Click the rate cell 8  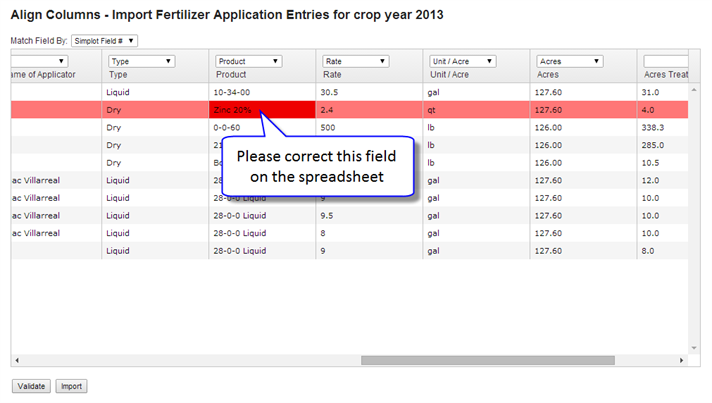click(369, 233)
